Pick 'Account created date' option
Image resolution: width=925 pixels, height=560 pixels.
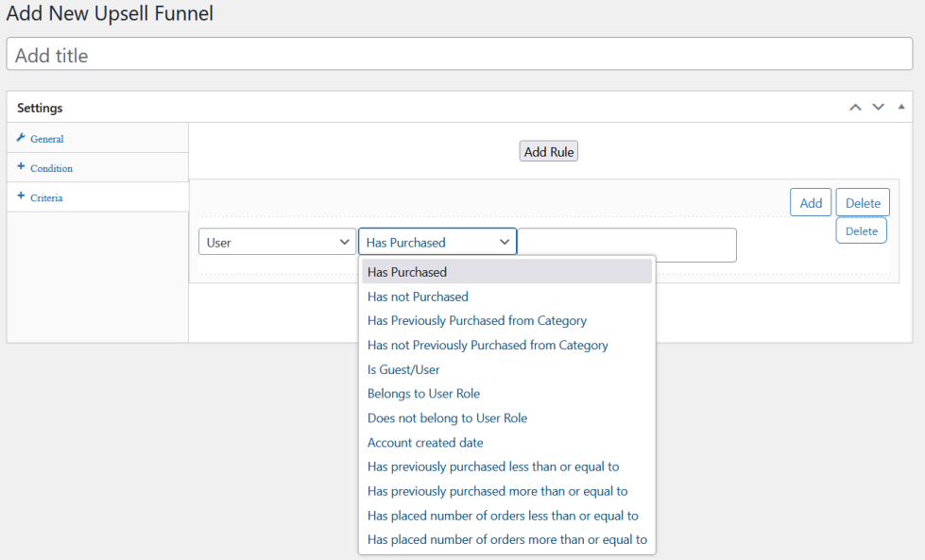pos(425,443)
